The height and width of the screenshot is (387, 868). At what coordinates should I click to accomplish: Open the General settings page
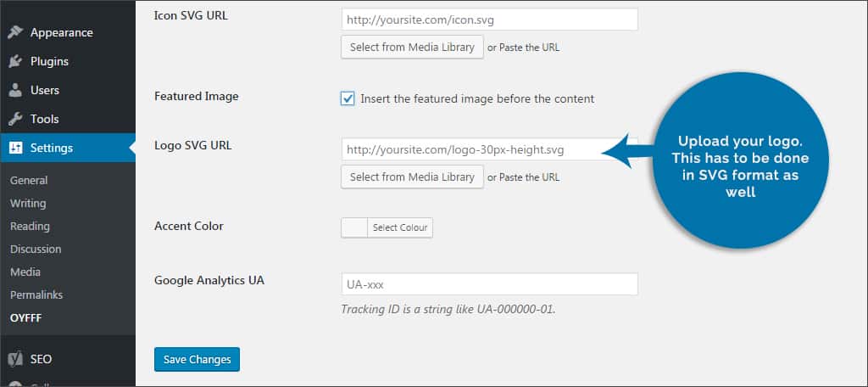(x=29, y=180)
